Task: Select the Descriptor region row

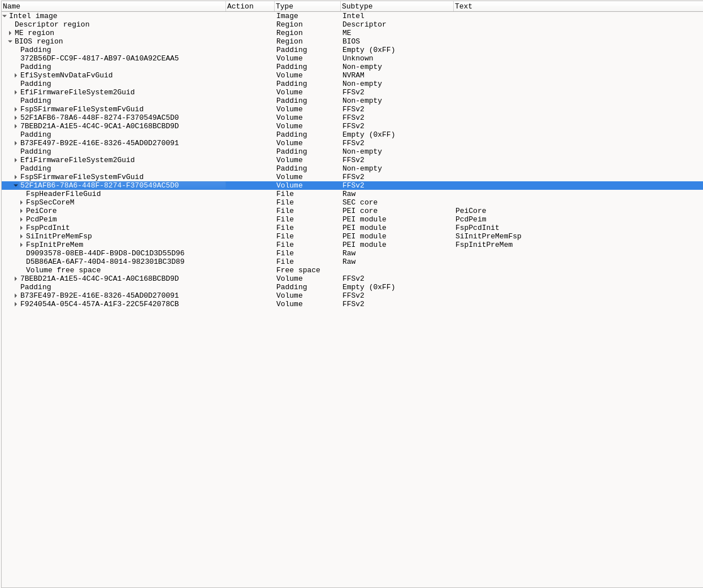Action: (352, 24)
